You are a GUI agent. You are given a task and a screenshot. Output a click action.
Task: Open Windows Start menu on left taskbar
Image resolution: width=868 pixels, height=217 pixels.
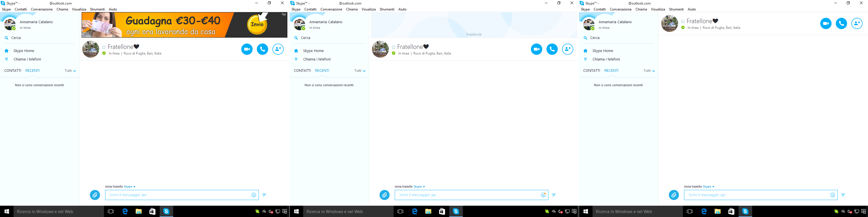pos(6,211)
